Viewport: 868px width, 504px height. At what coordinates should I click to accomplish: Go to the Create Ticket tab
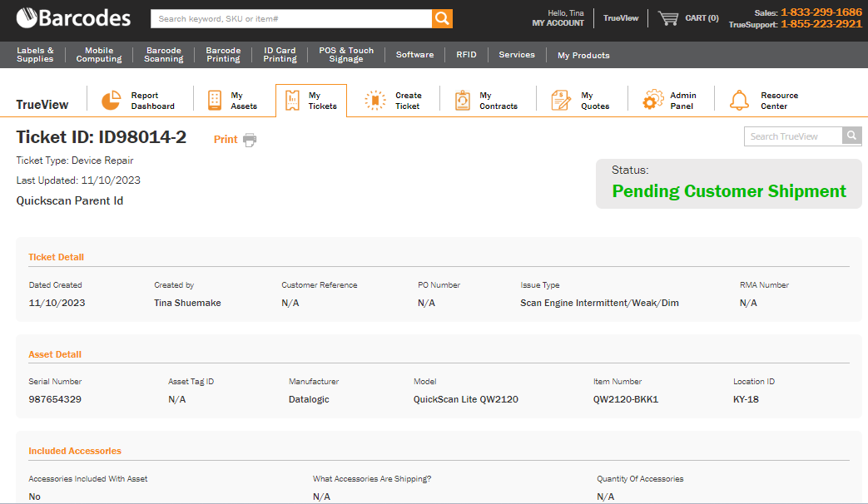click(408, 101)
